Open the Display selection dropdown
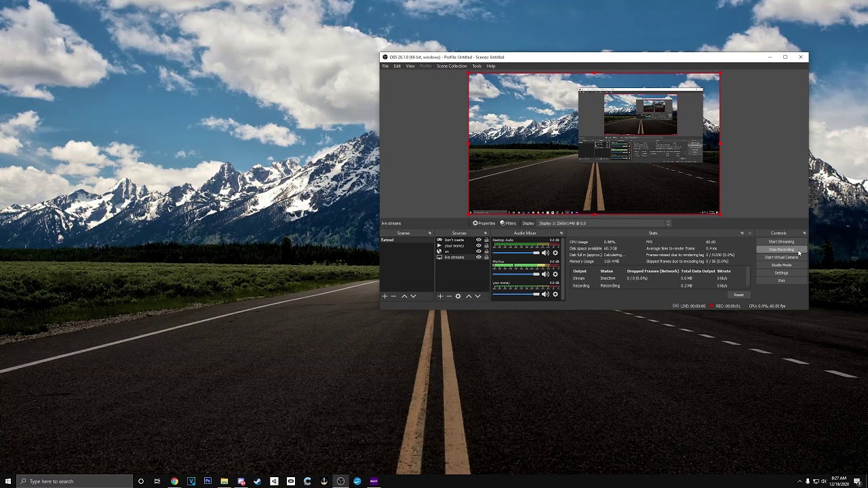 [604, 223]
